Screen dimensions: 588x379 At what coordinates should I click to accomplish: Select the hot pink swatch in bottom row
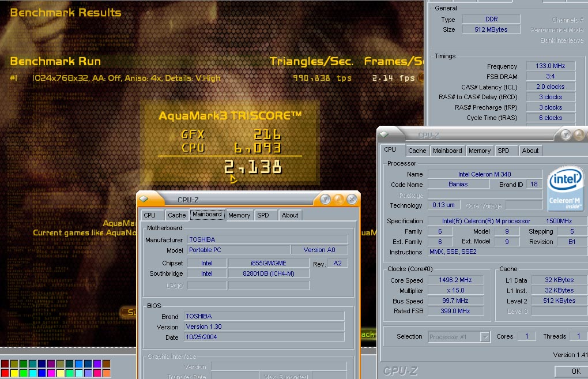(x=97, y=373)
